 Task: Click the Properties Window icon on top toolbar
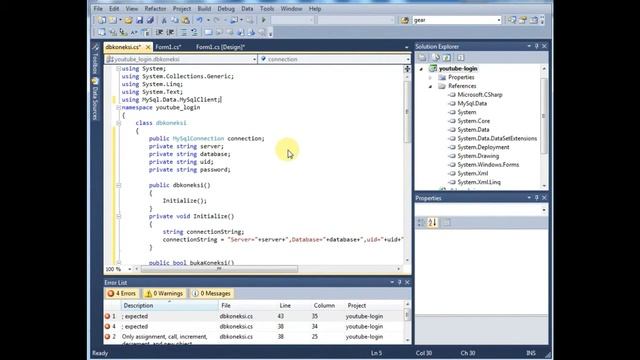point(523,20)
